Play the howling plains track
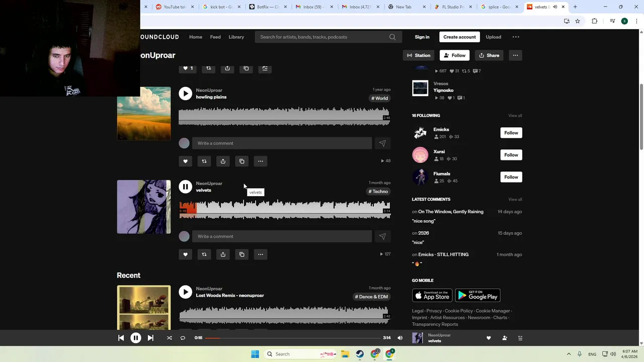The width and height of the screenshot is (644, 362). tap(185, 94)
